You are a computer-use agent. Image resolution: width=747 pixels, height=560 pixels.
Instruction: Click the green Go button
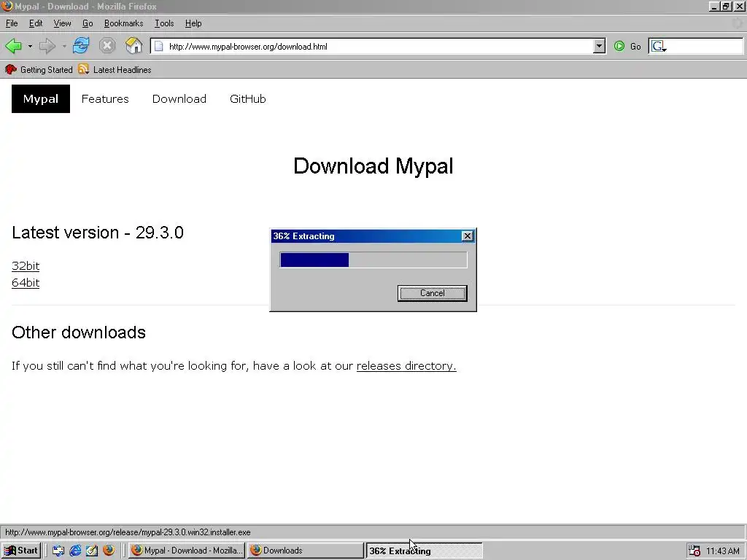[627, 46]
